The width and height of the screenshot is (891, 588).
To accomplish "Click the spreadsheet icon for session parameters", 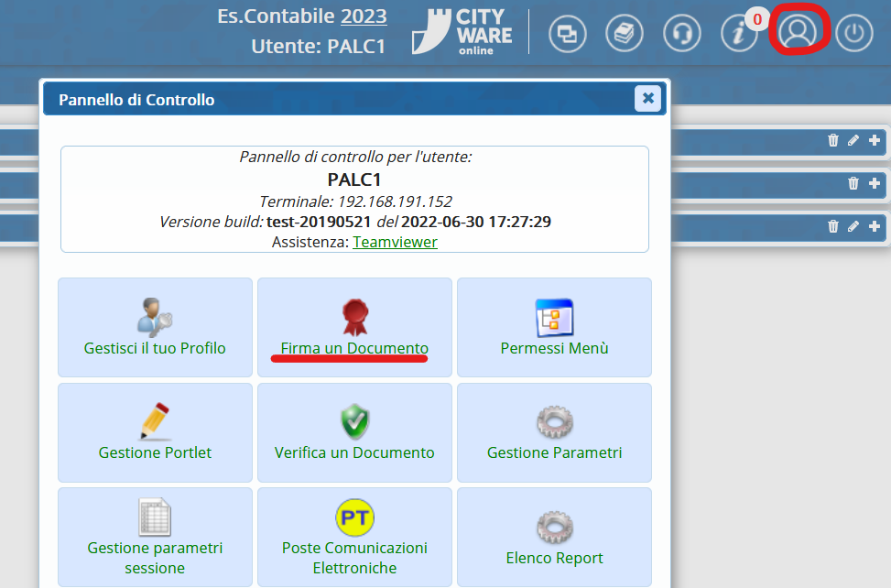I will [155, 517].
